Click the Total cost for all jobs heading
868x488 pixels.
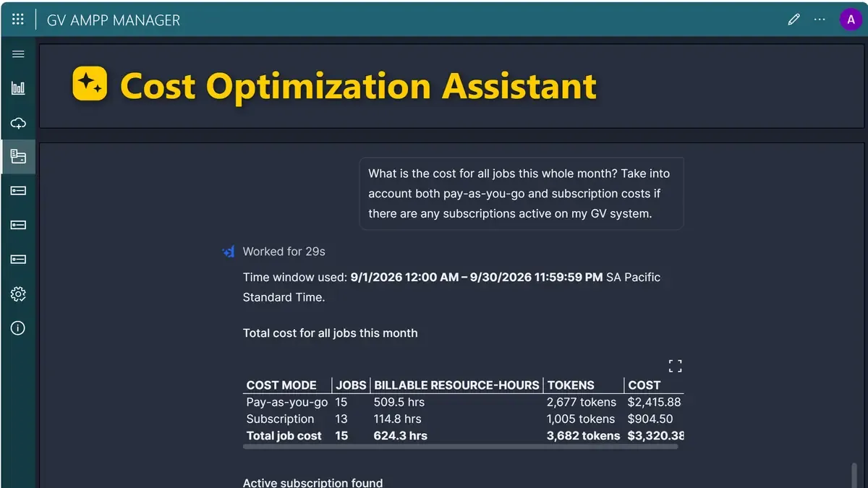coord(330,333)
